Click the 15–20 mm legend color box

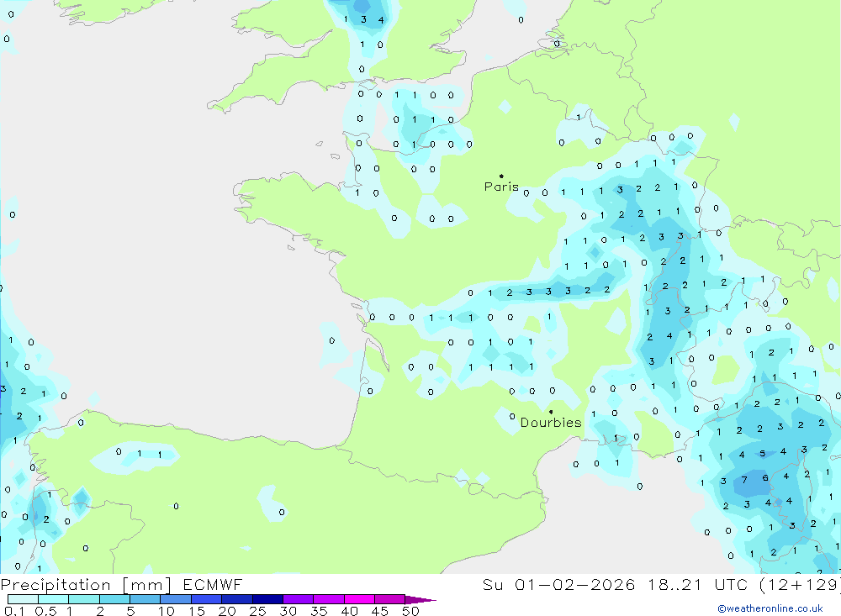pyautogui.click(x=207, y=599)
